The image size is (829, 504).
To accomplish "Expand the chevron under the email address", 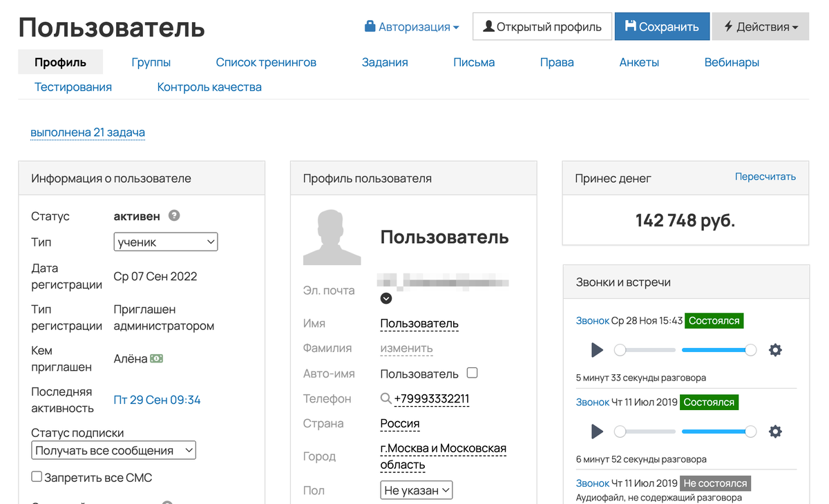I will 386,298.
